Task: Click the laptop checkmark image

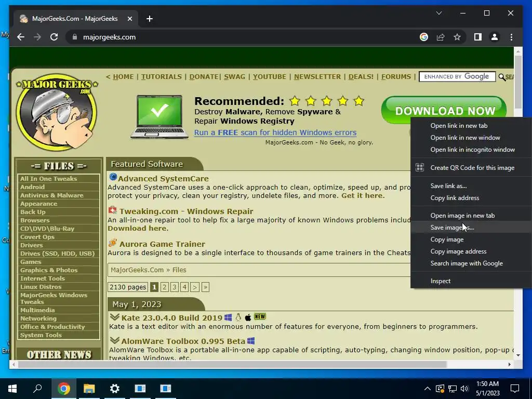Action: coord(159,117)
